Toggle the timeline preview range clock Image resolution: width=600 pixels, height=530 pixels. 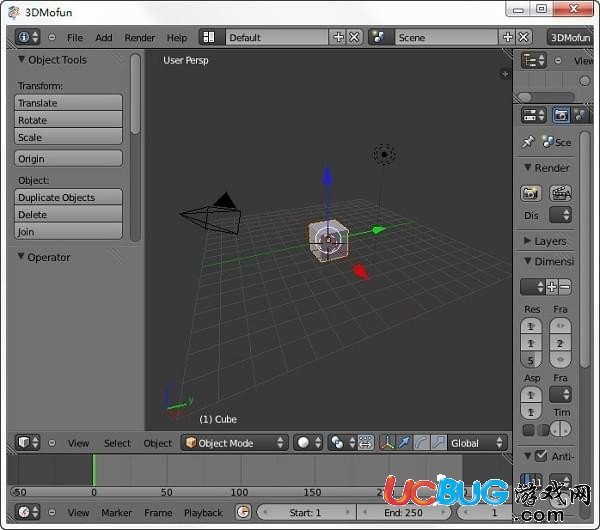[243, 512]
